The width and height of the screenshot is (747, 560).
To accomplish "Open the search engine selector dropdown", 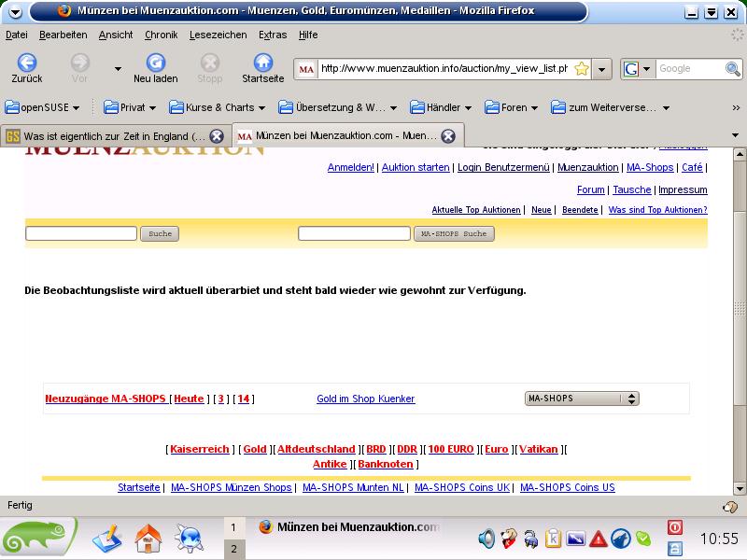I will tap(637, 69).
